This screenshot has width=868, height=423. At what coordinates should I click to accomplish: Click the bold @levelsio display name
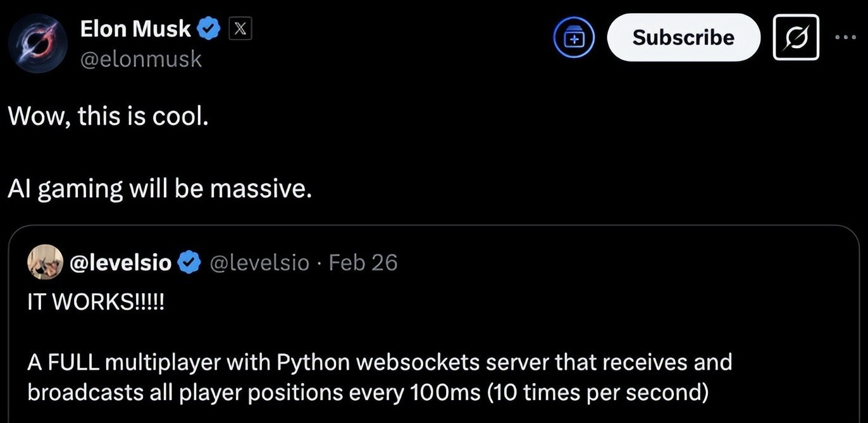120,262
